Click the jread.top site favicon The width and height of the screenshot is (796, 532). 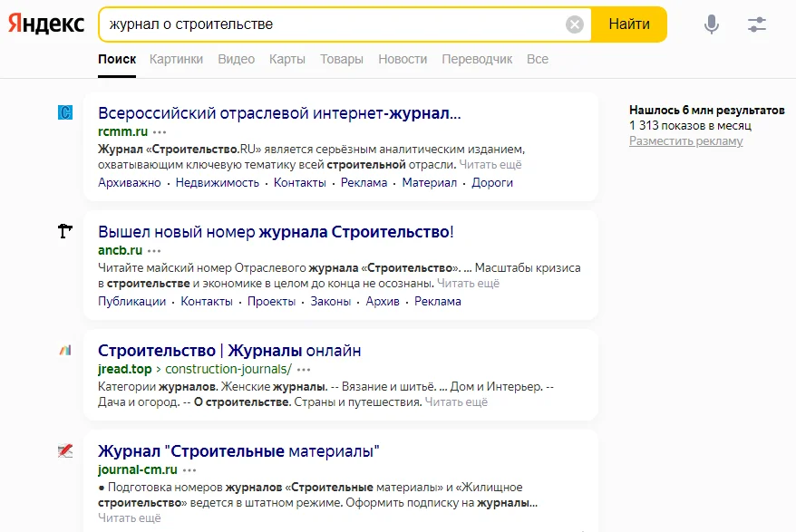tap(64, 351)
